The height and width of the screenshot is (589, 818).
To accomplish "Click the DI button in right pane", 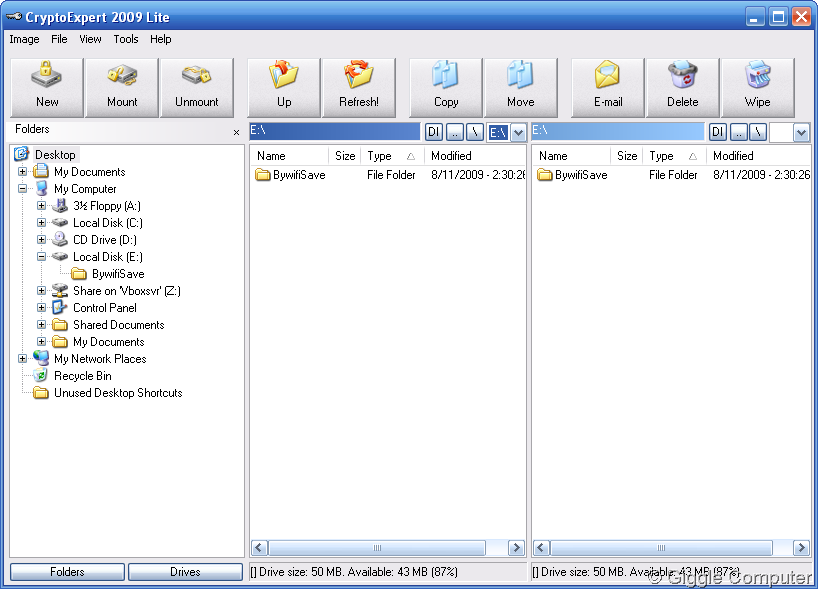I will 718,133.
